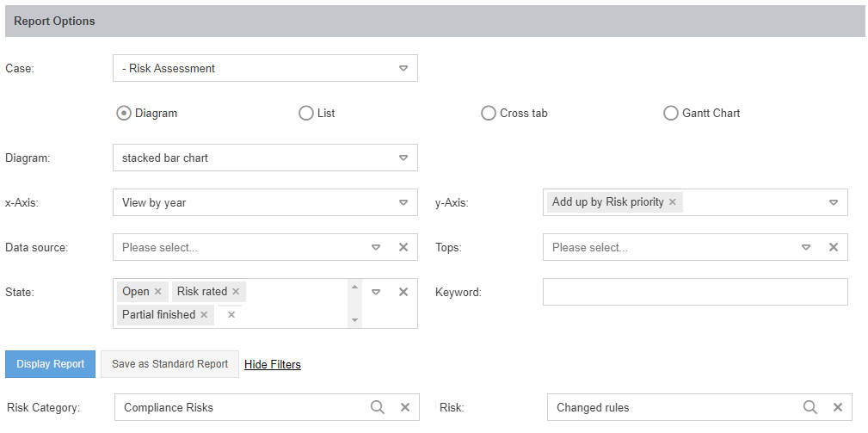Search for a Risk using magnifier
This screenshot has height=433, width=868.
(x=810, y=407)
